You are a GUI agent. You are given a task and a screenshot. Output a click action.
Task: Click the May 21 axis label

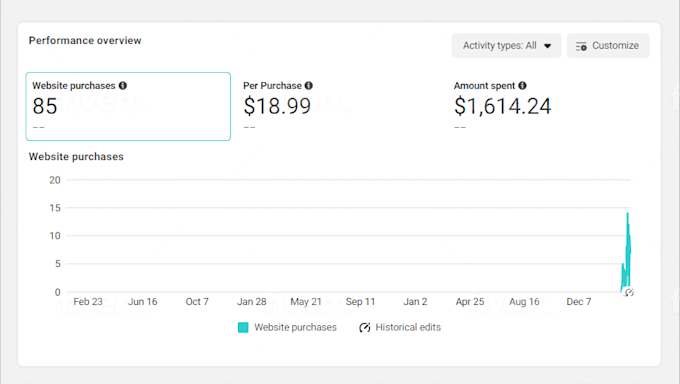click(306, 302)
